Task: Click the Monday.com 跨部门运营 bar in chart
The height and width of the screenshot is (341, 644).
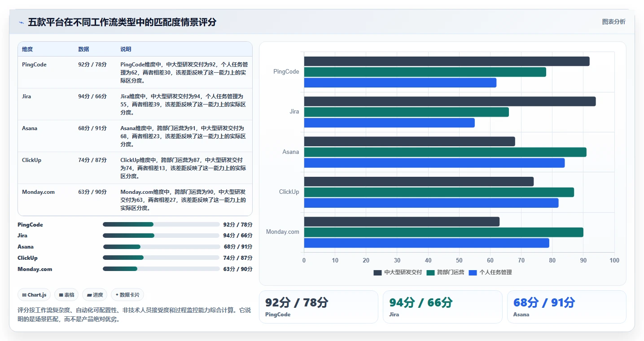Action: point(443,232)
